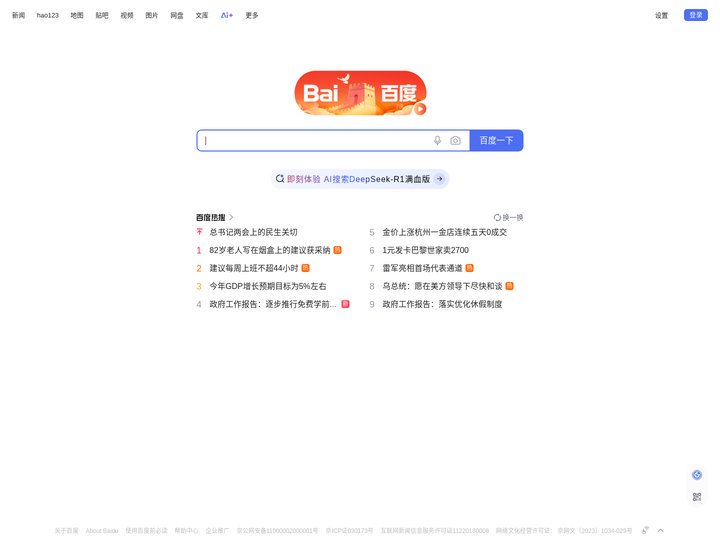Open hot search 今年GDP增长预期目标为5%左右
The image size is (720, 540).
(268, 286)
